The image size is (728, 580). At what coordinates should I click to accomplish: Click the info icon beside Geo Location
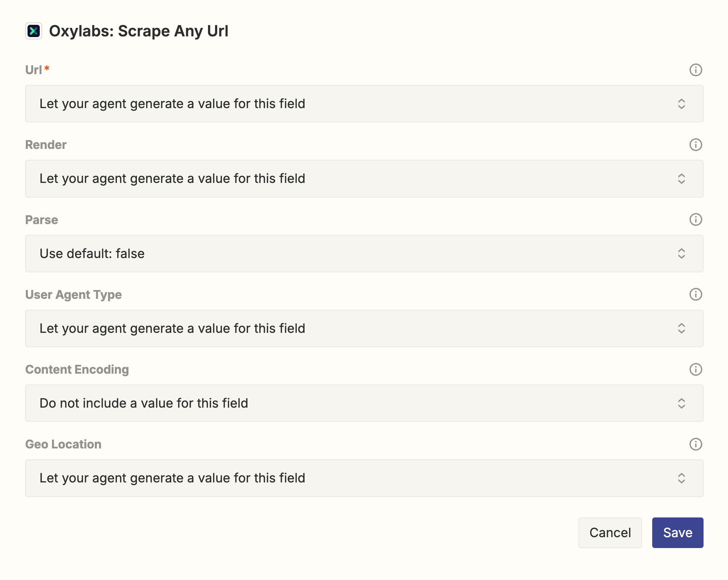[695, 444]
